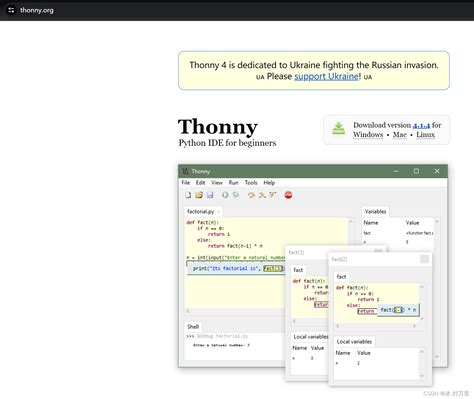Click the Mac download link
474x399 pixels.
tap(400, 135)
